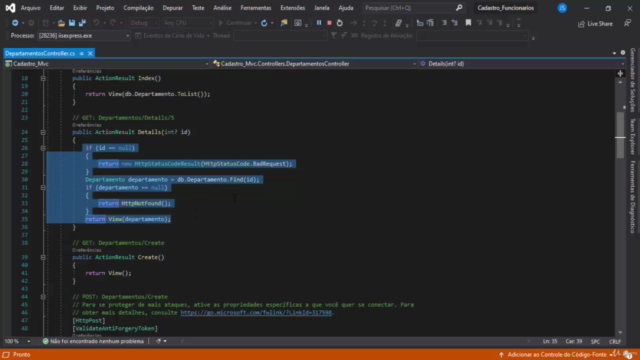The height and width of the screenshot is (360, 640).
Task: Collapse the comment block at line 44
Action: pos(43,297)
